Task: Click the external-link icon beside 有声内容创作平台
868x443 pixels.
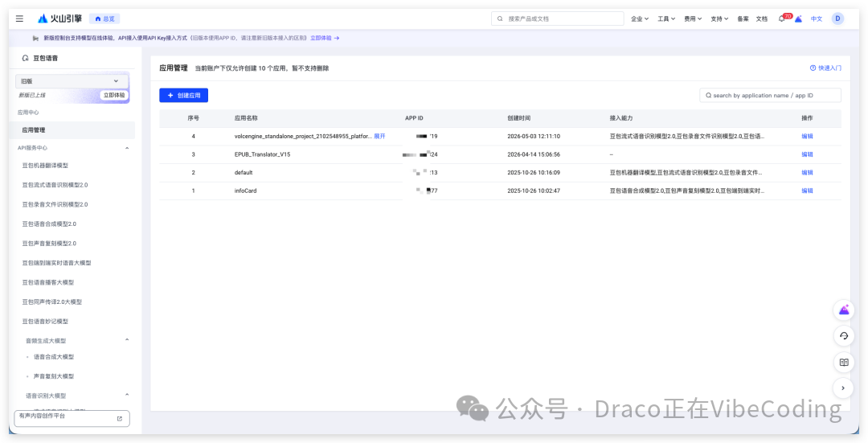Action: click(120, 419)
